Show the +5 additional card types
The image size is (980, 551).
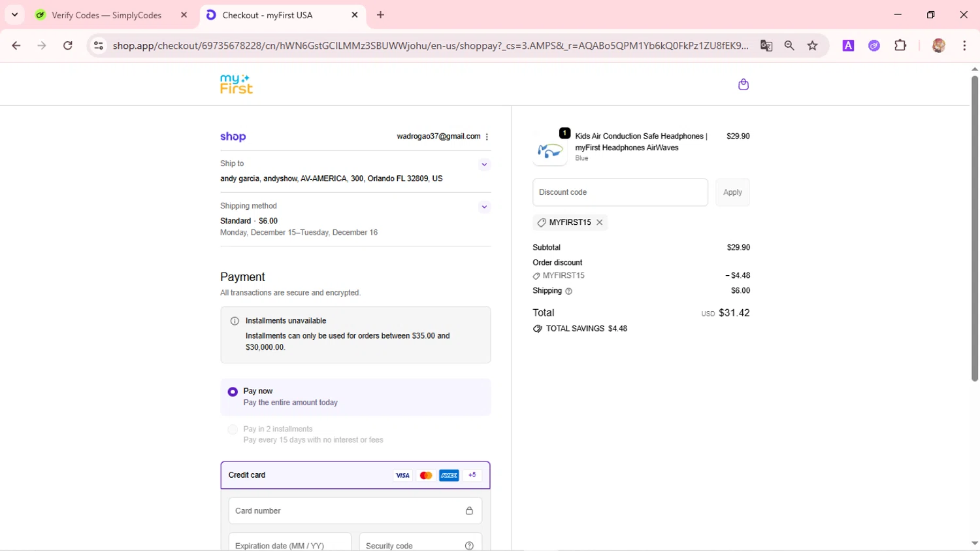(472, 475)
